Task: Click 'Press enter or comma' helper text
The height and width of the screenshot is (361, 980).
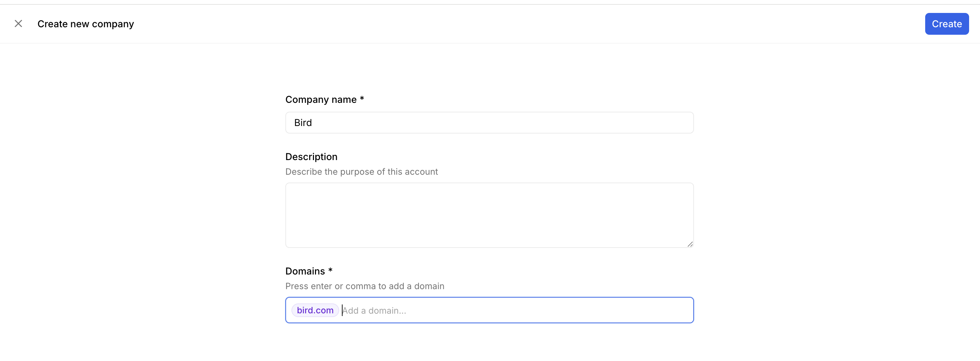Action: pos(364,286)
